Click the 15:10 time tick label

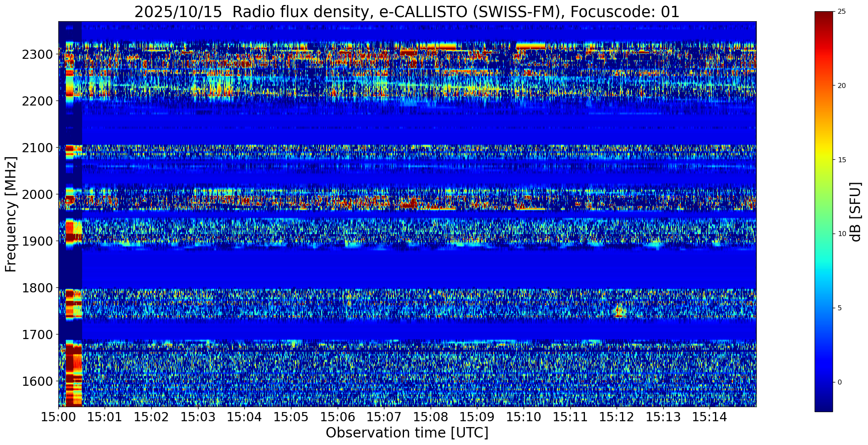click(x=524, y=417)
